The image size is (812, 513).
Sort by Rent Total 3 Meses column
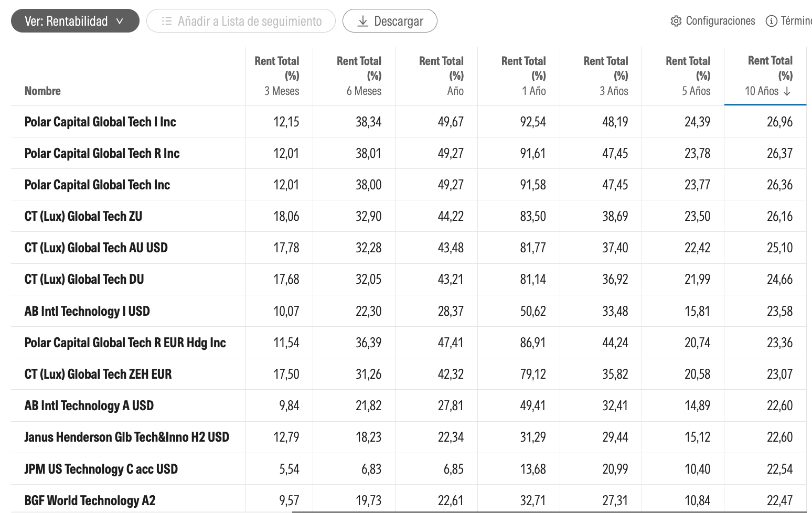(x=277, y=76)
